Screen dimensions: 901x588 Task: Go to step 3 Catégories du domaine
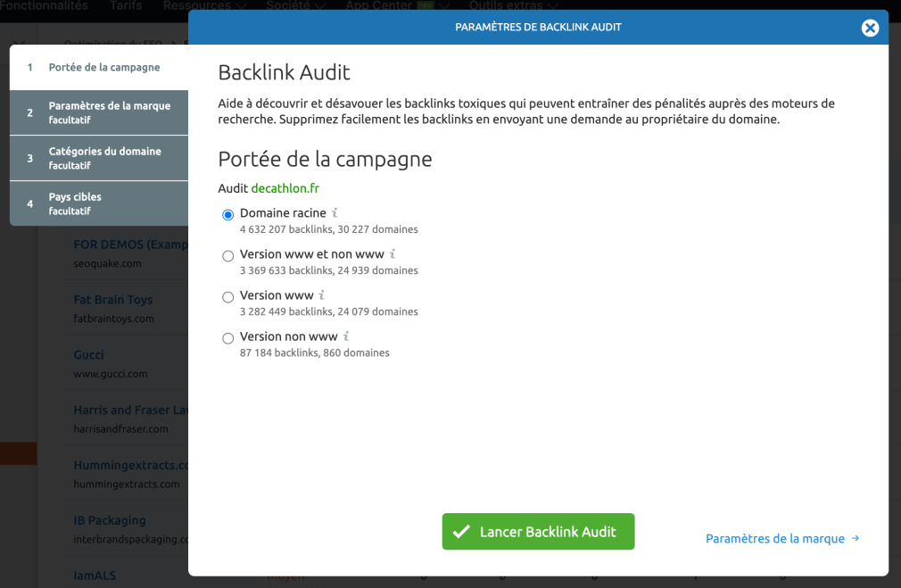pos(99,158)
